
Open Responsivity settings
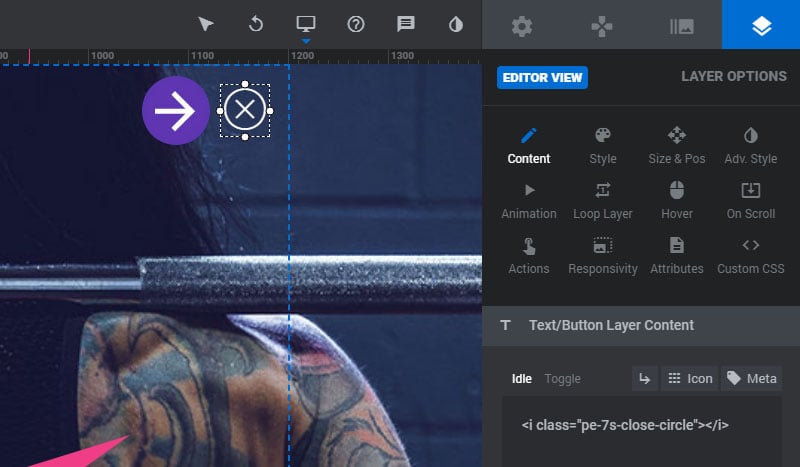point(603,257)
